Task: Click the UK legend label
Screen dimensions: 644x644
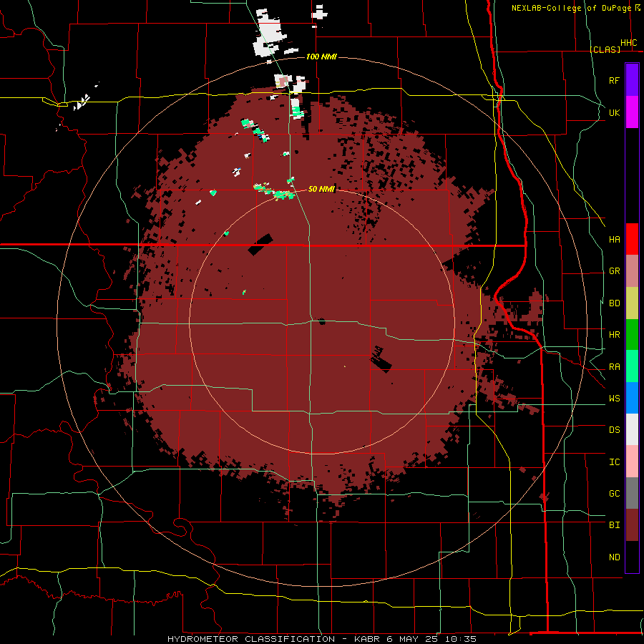Action: coord(614,112)
